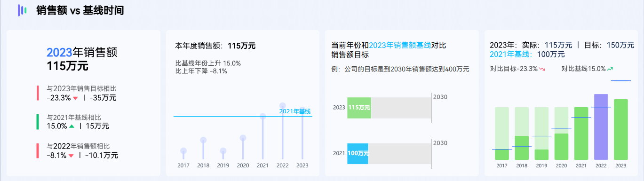This screenshot has height=181, width=644.
Task: Select the 2021 lollipop point
Action: 262,116
